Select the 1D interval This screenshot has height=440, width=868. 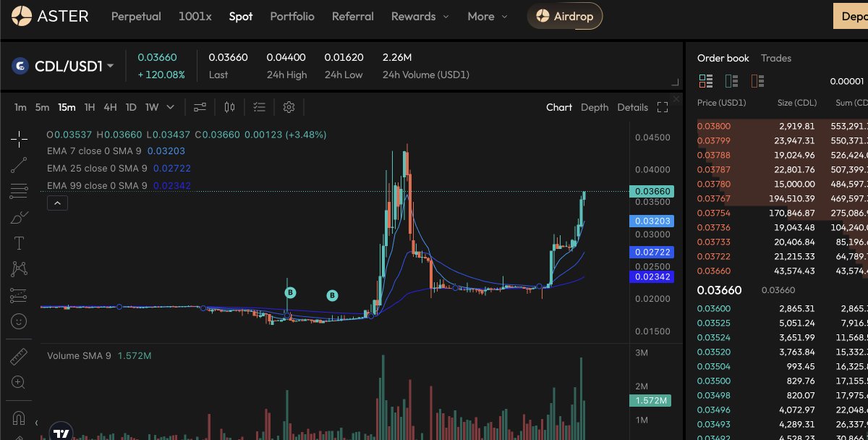coord(131,107)
